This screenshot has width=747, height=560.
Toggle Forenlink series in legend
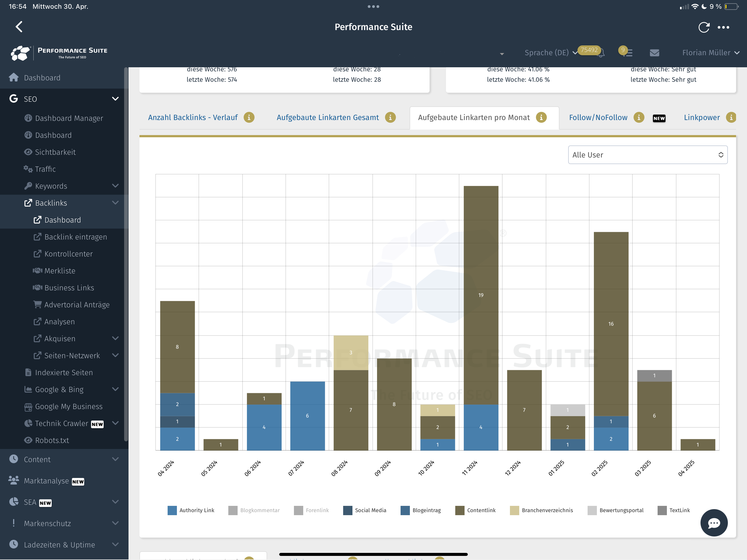point(311,510)
